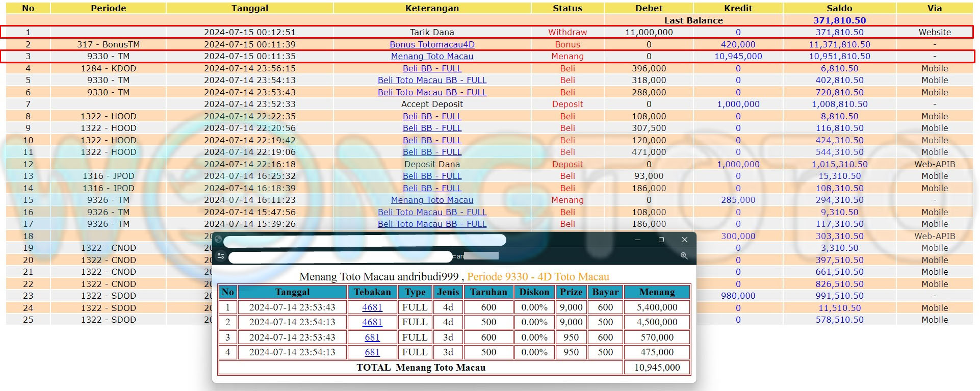Image resolution: width=980 pixels, height=391 pixels.
Task: Open the Bonus Totomacau4D link
Action: point(432,44)
